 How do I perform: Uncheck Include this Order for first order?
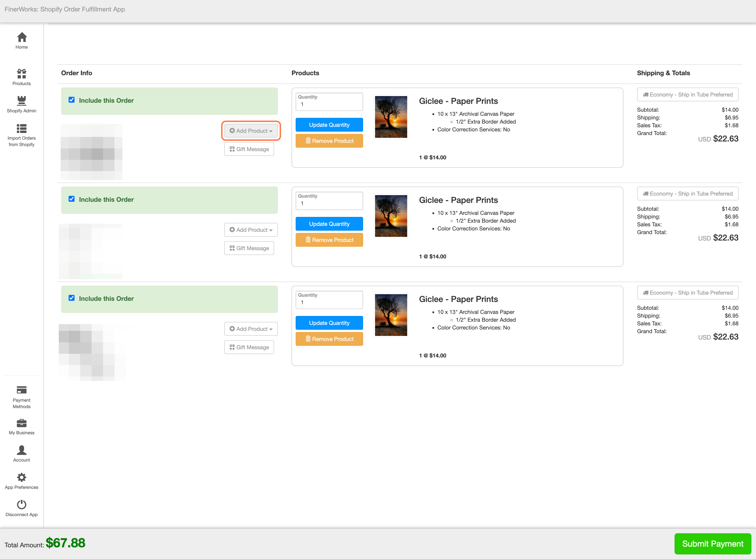[x=72, y=100]
